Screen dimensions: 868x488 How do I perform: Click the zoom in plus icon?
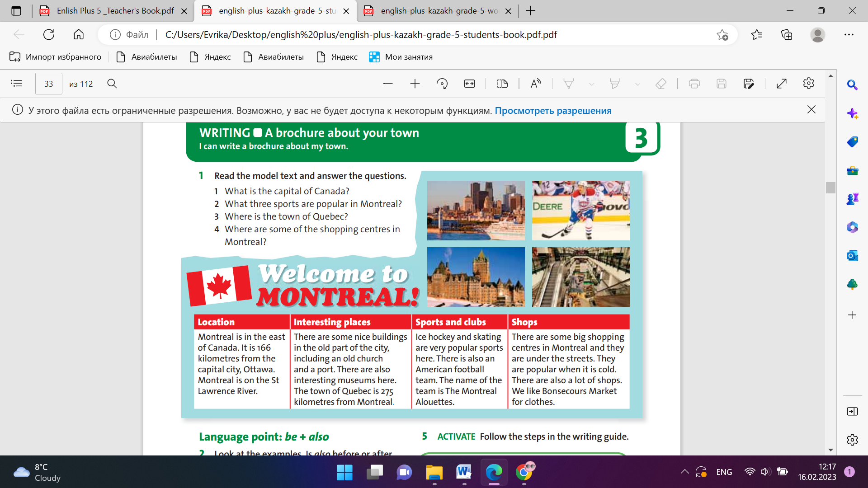click(x=415, y=84)
